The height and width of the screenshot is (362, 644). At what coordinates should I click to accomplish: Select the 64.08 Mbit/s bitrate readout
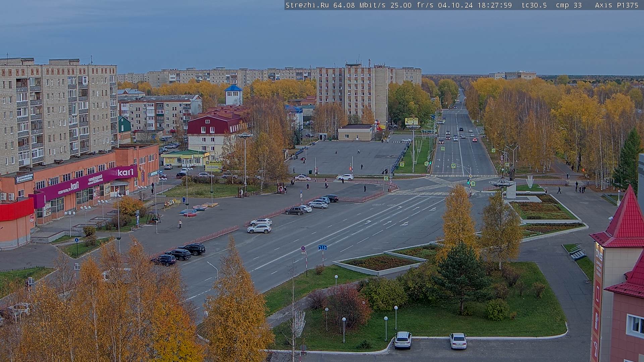point(359,5)
